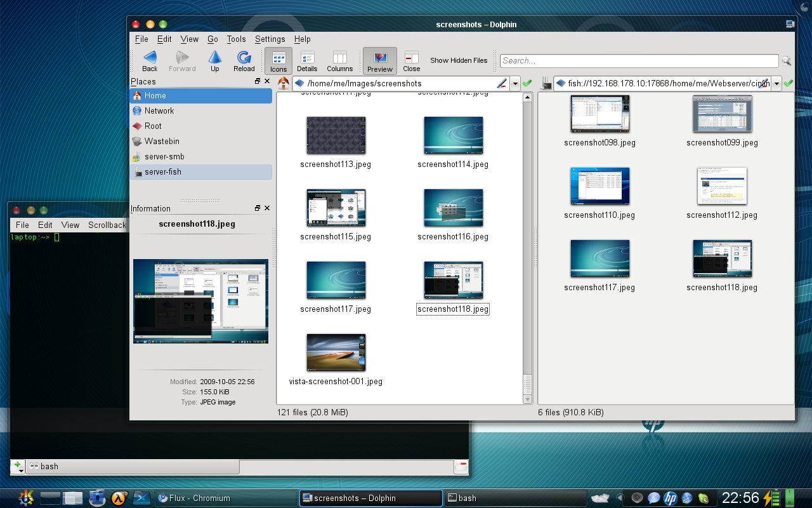Screen dimensions: 812x508
Task: Click the HP icon in the system tray
Action: point(670,498)
